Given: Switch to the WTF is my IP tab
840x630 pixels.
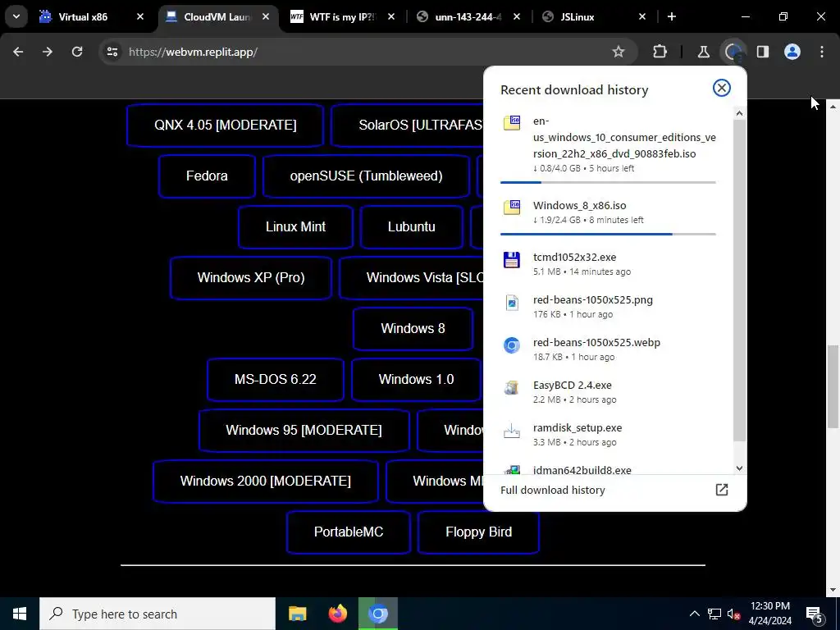Looking at the screenshot, I should 344,16.
